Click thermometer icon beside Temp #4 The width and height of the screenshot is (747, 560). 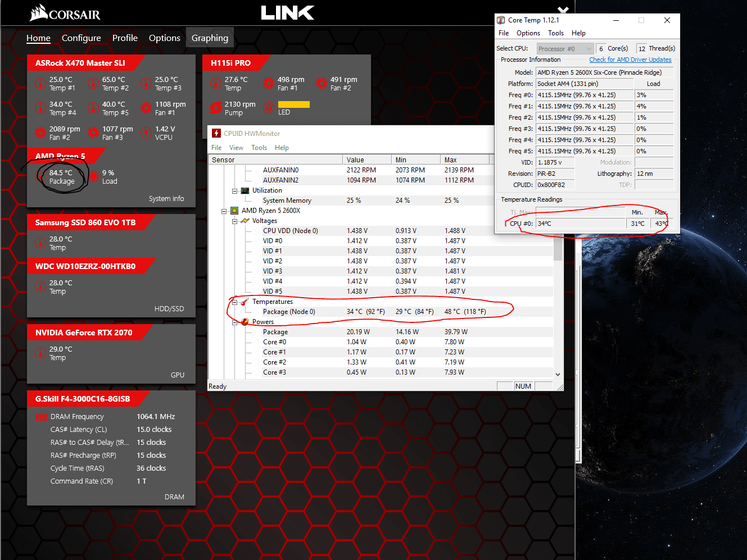pyautogui.click(x=40, y=108)
